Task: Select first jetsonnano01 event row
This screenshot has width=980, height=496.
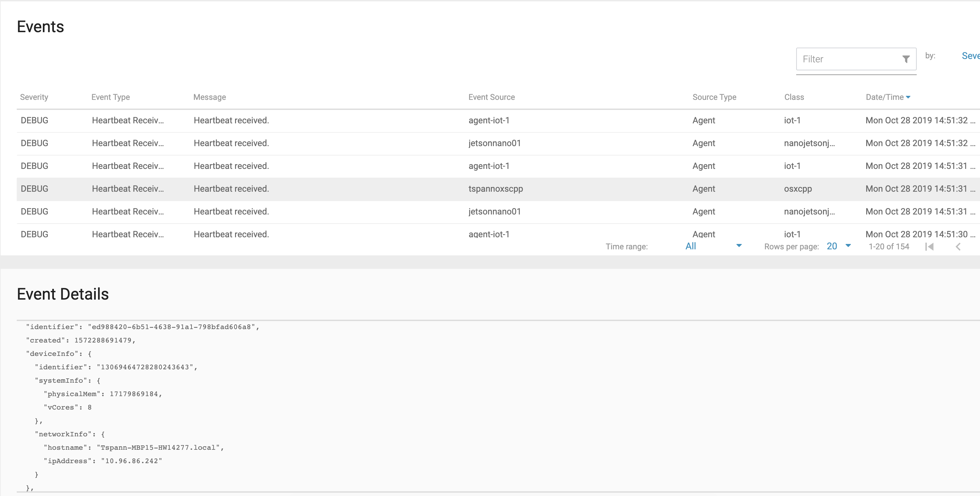Action: (494, 143)
